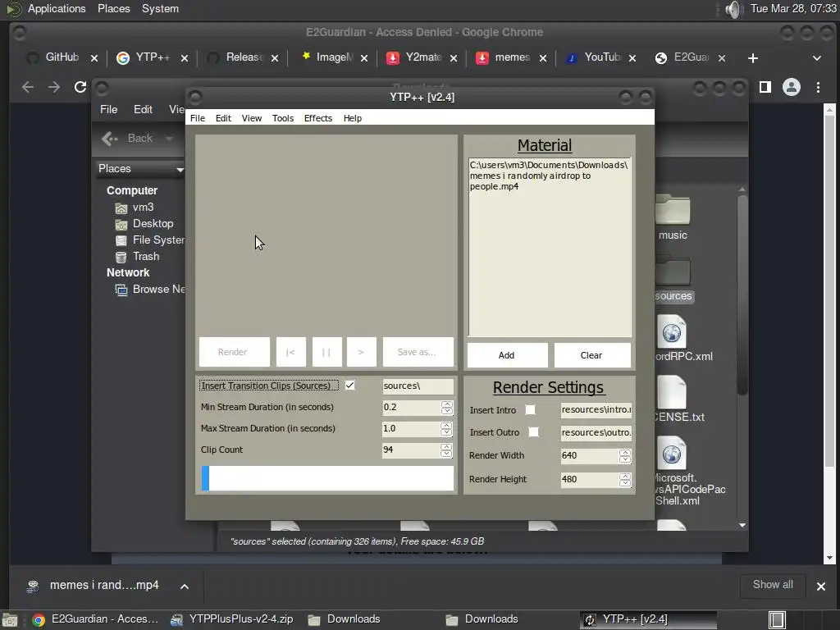Switch to the GitHub Chrome tab
This screenshot has width=840, height=630.
62,57
